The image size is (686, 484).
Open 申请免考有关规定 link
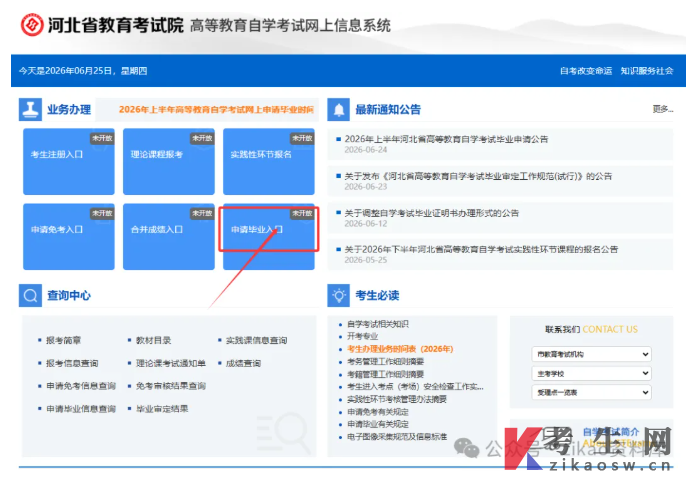point(378,412)
